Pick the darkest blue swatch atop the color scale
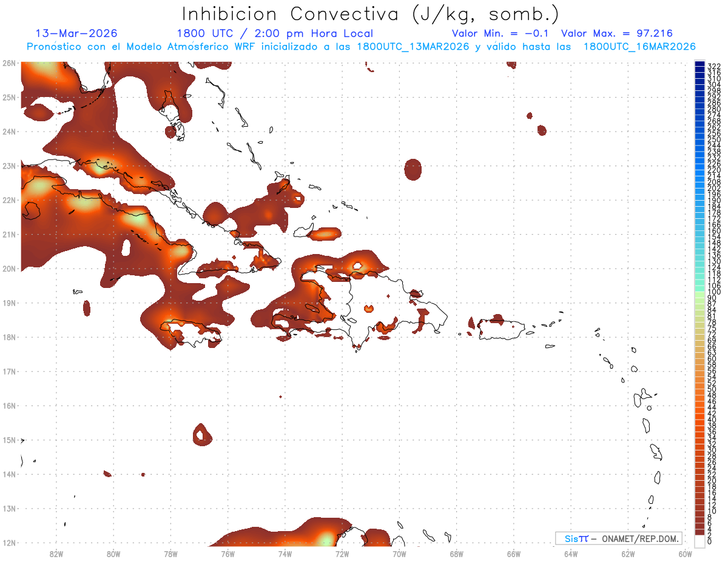 point(699,64)
